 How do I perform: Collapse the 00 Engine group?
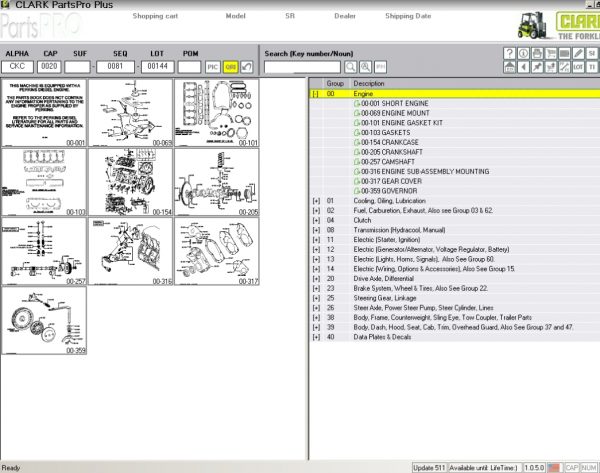pyautogui.click(x=315, y=94)
